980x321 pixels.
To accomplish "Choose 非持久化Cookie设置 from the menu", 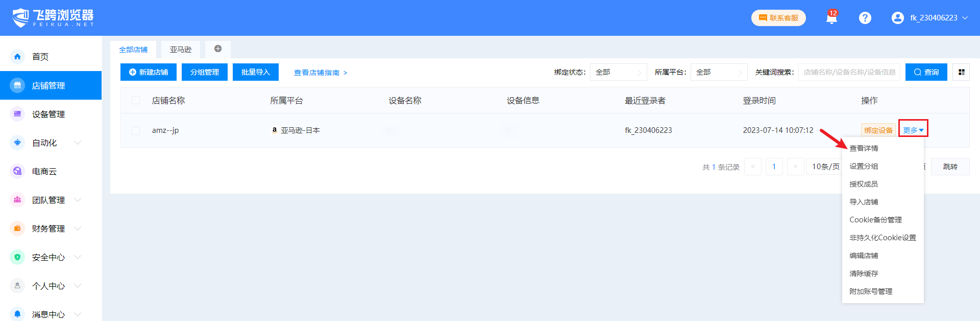I will point(883,238).
